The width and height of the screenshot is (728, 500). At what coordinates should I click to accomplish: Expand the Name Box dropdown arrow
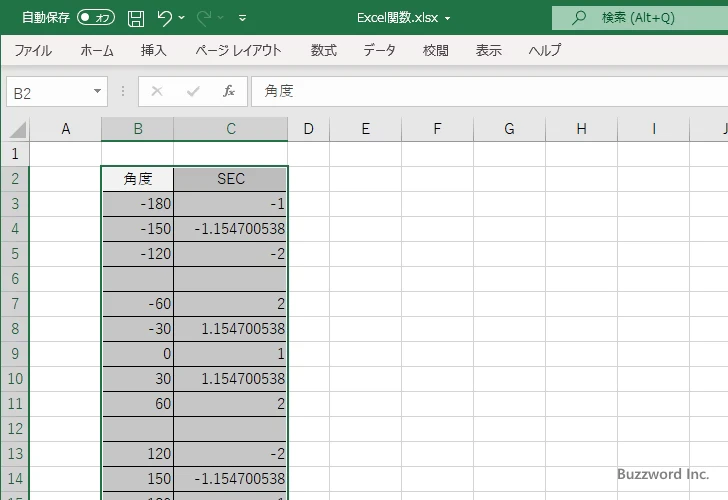[98, 91]
